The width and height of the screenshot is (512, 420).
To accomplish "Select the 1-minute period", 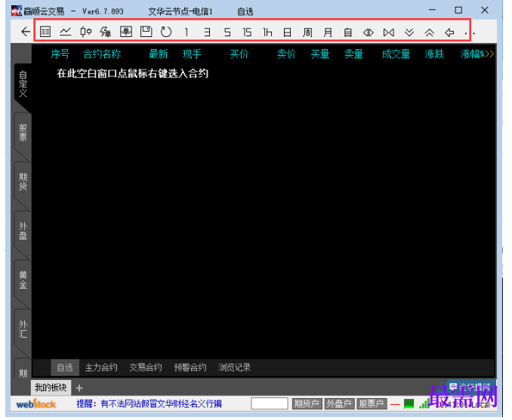I will coord(187,32).
